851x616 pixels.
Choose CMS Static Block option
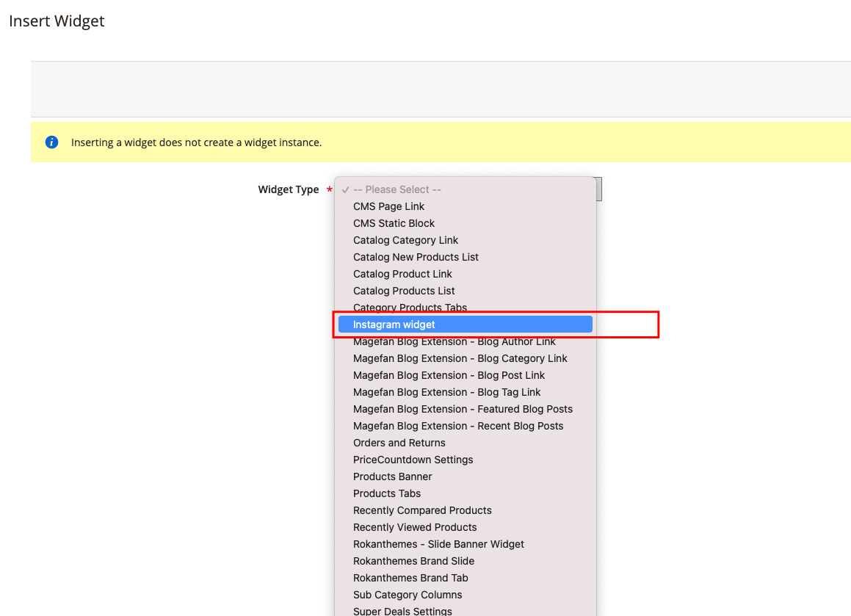pos(465,223)
